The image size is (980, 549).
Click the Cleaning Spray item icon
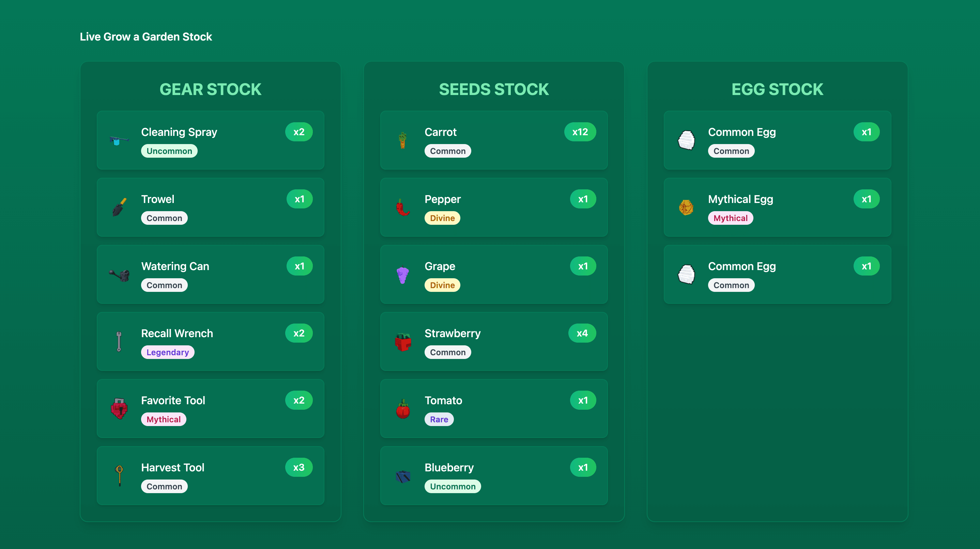[119, 141]
